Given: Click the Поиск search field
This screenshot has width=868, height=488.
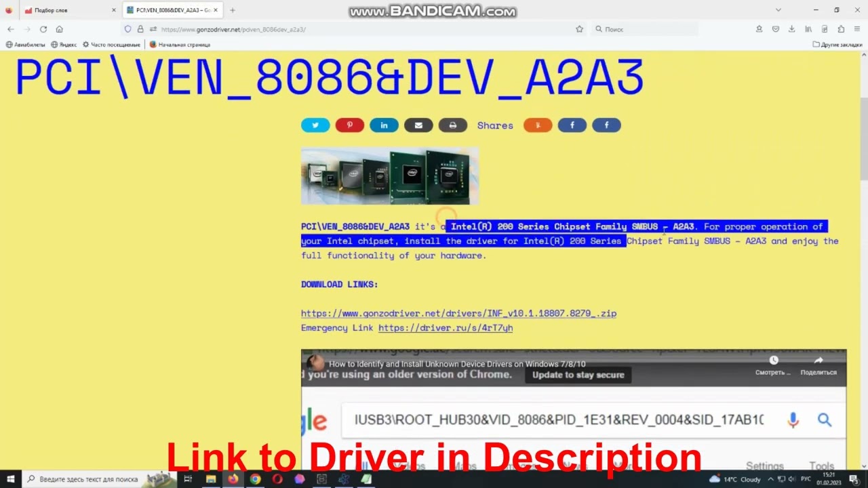Looking at the screenshot, I should point(644,29).
